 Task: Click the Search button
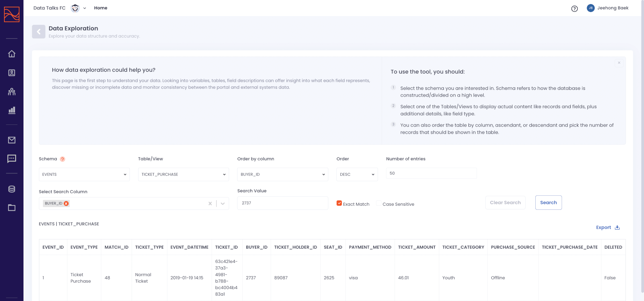[548, 203]
